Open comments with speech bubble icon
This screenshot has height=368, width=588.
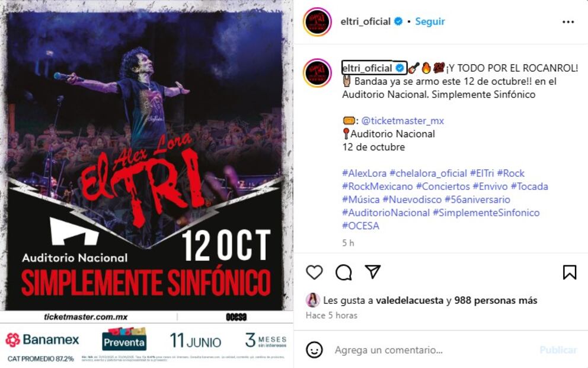click(344, 272)
